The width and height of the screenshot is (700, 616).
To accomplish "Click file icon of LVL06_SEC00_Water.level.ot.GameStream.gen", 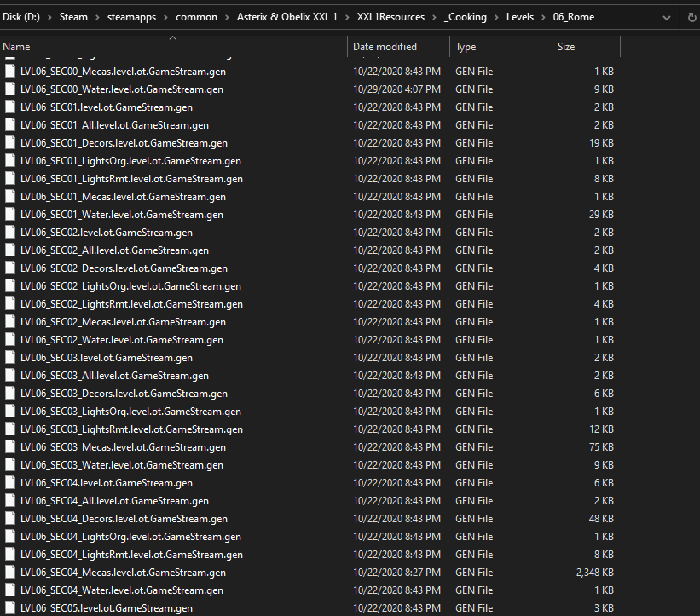I will [10, 89].
